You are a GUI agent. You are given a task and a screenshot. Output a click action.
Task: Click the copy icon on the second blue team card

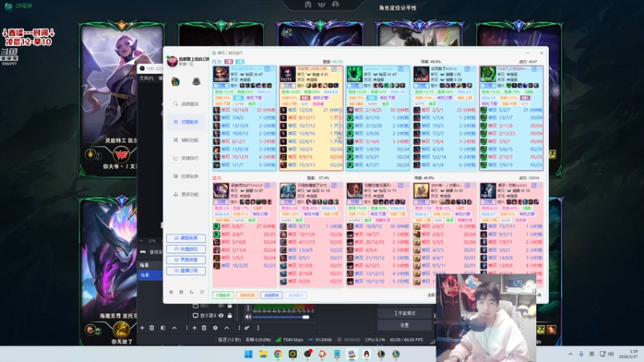click(334, 186)
